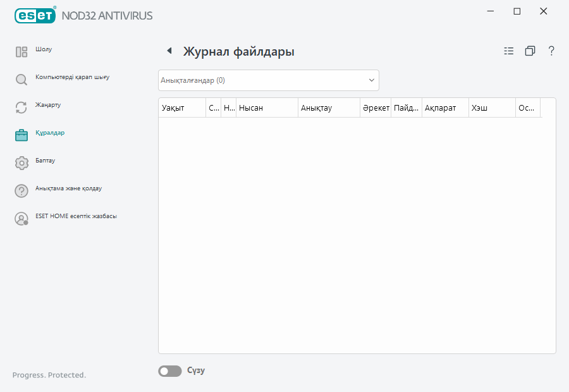Click the ESET logo

(x=35, y=15)
